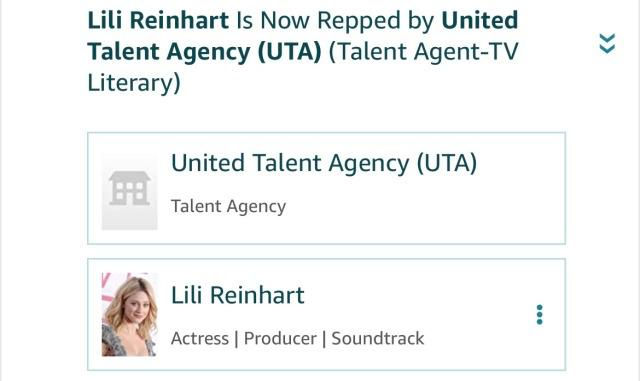Click the Talent Agent-TV Literary text in headline
Screen dimensions: 640x381
coord(302,67)
